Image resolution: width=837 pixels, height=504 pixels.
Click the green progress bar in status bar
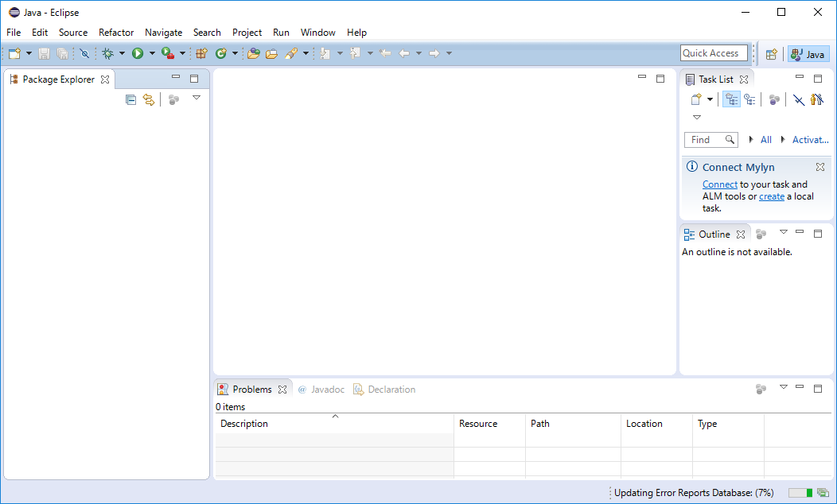[x=800, y=493]
